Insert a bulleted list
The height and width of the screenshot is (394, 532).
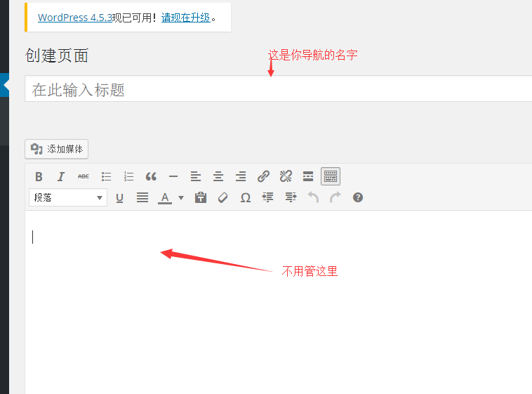coord(106,176)
